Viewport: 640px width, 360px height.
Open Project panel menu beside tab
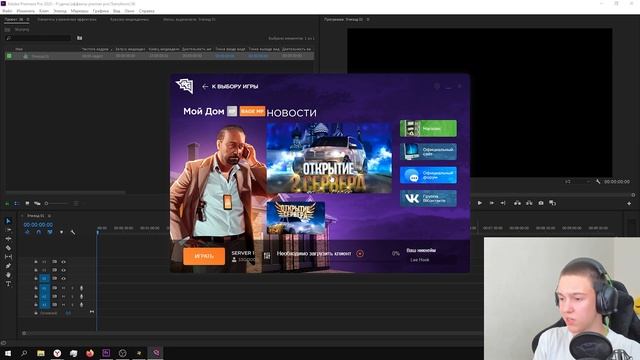pyautogui.click(x=28, y=19)
